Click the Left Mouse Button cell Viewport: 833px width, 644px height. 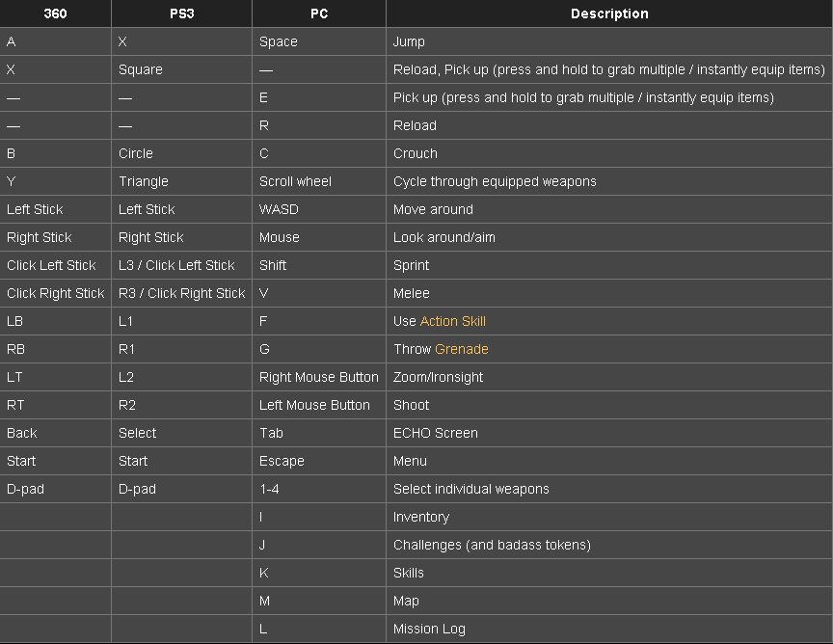pyautogui.click(x=319, y=405)
